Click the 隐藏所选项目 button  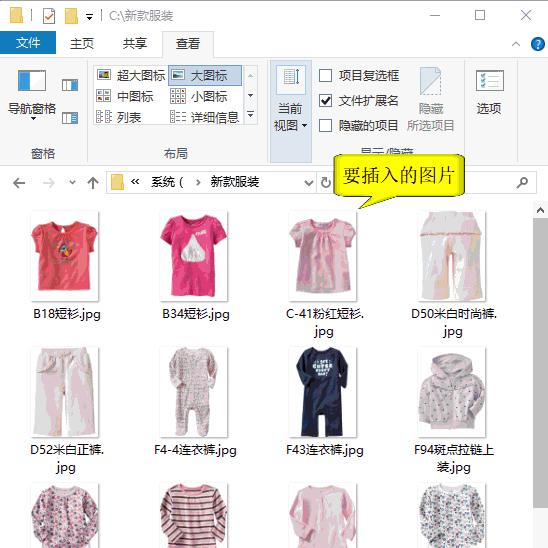click(431, 100)
